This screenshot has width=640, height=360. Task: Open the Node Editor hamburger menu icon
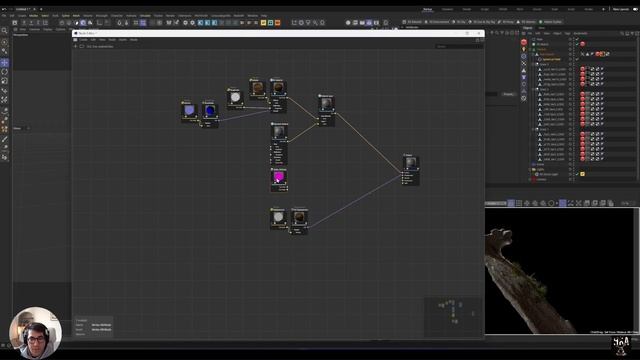(76, 40)
